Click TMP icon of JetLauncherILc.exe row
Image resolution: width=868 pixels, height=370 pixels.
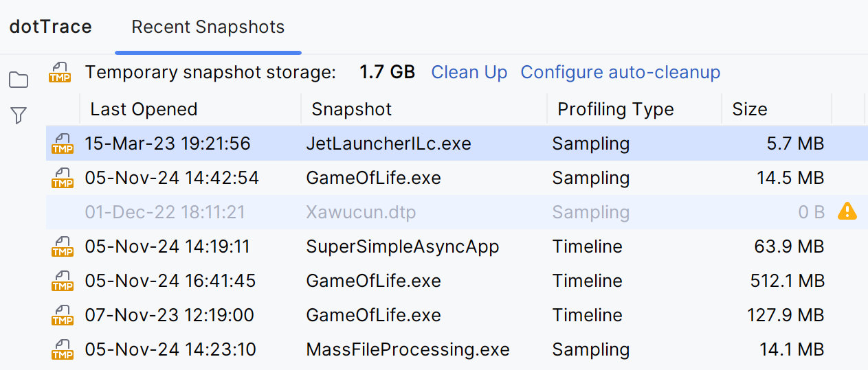(63, 143)
